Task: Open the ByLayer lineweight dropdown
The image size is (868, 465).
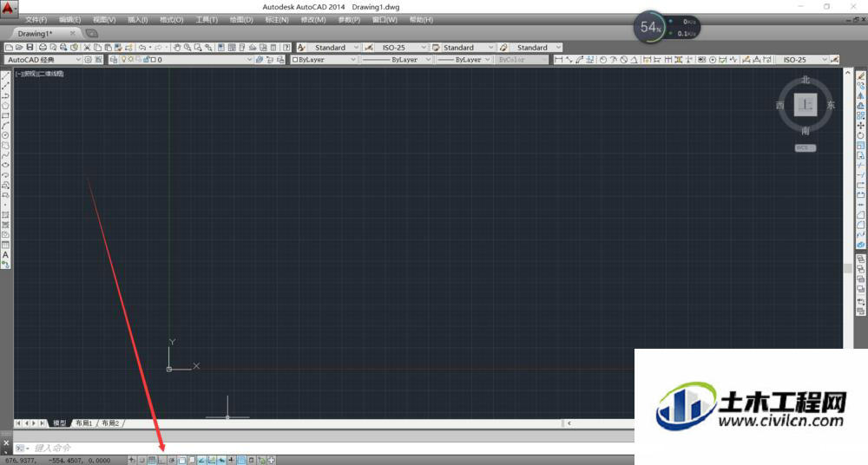Action: pos(488,59)
